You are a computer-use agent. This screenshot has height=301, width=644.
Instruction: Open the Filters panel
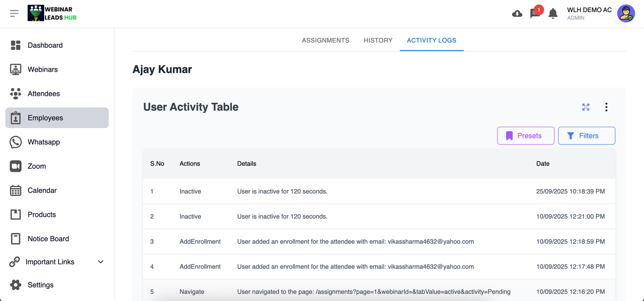(x=586, y=136)
